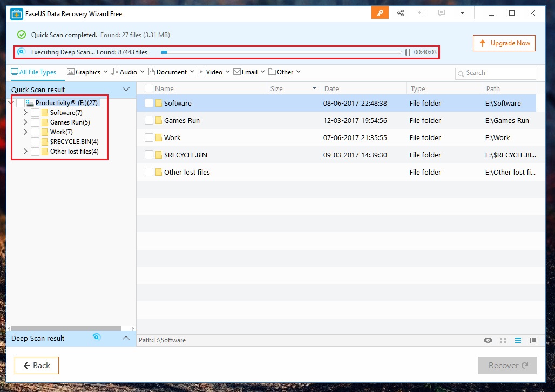Sort by the Type column header
Viewport: 555px width, 392px height.
click(x=444, y=88)
